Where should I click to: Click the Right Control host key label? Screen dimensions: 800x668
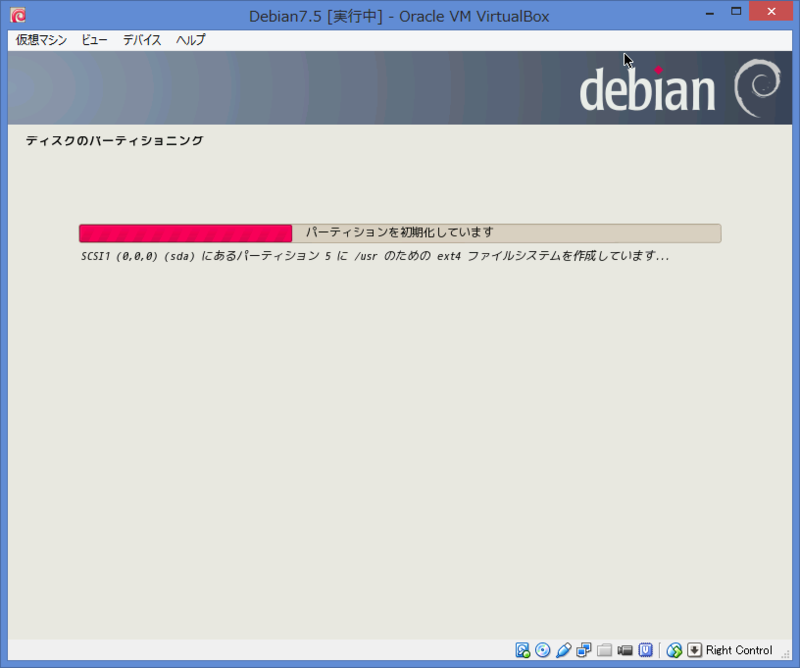coord(738,650)
